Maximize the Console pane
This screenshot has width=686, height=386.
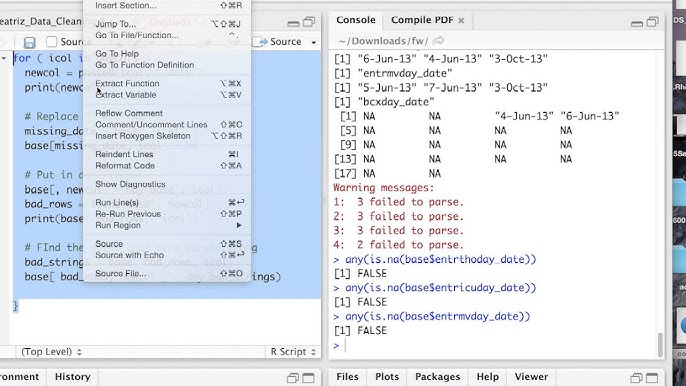pos(653,22)
